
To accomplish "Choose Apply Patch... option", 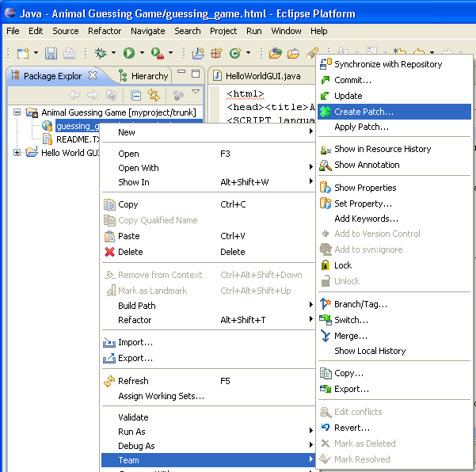I will [394, 127].
